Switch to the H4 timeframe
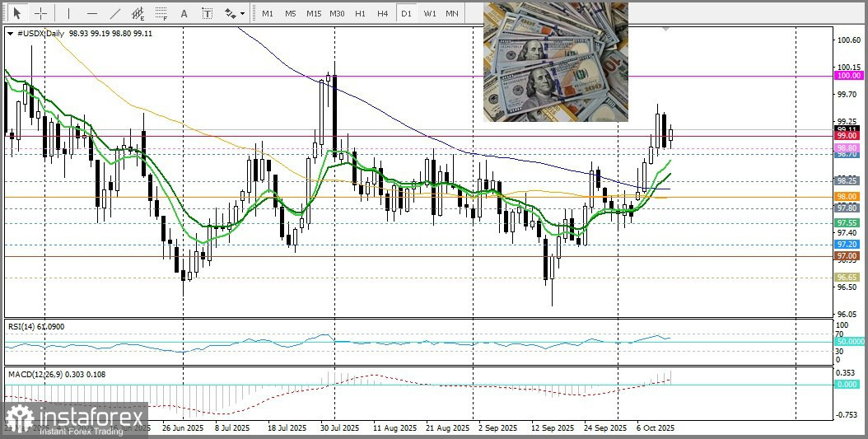 tap(382, 12)
